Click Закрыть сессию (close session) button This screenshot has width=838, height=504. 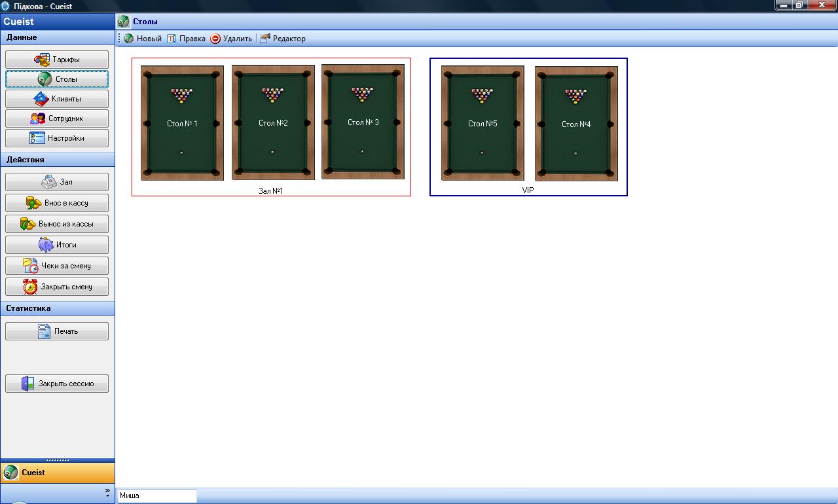57,384
